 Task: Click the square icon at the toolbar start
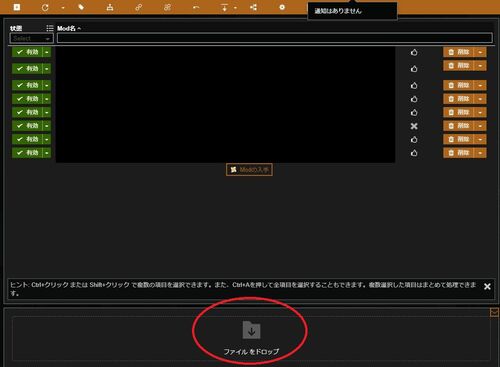coord(17,7)
